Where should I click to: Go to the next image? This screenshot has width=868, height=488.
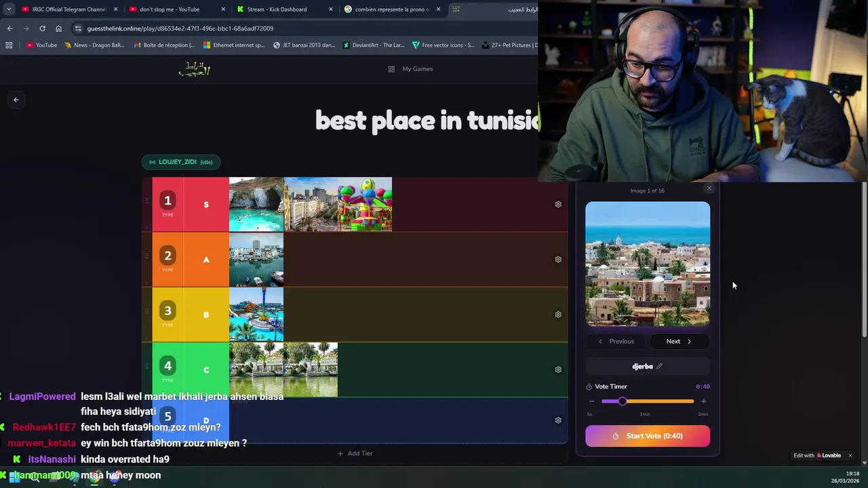pyautogui.click(x=679, y=342)
